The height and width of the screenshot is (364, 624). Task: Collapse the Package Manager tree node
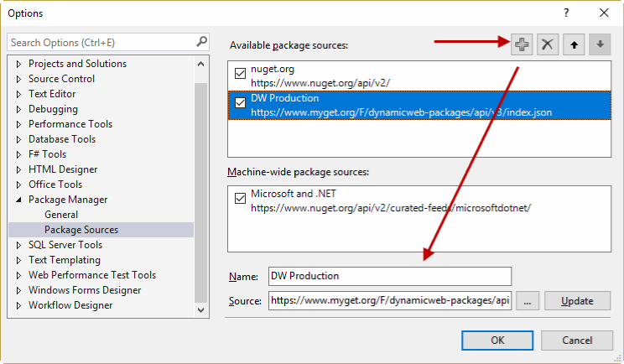point(20,200)
